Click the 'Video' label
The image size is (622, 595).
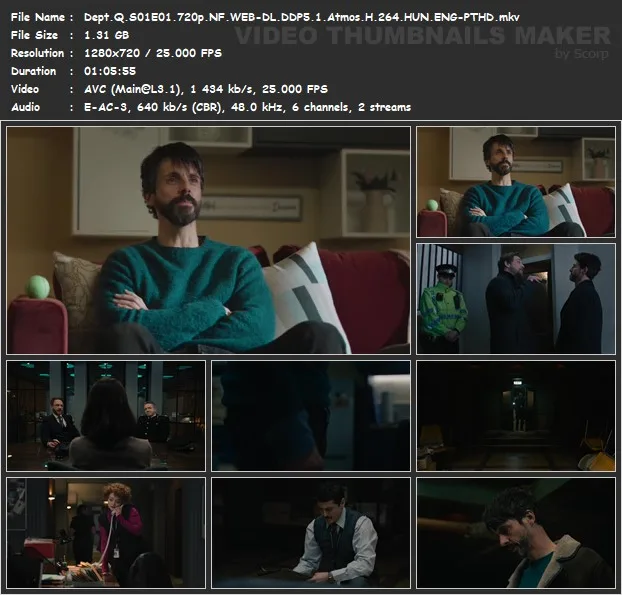(25, 89)
